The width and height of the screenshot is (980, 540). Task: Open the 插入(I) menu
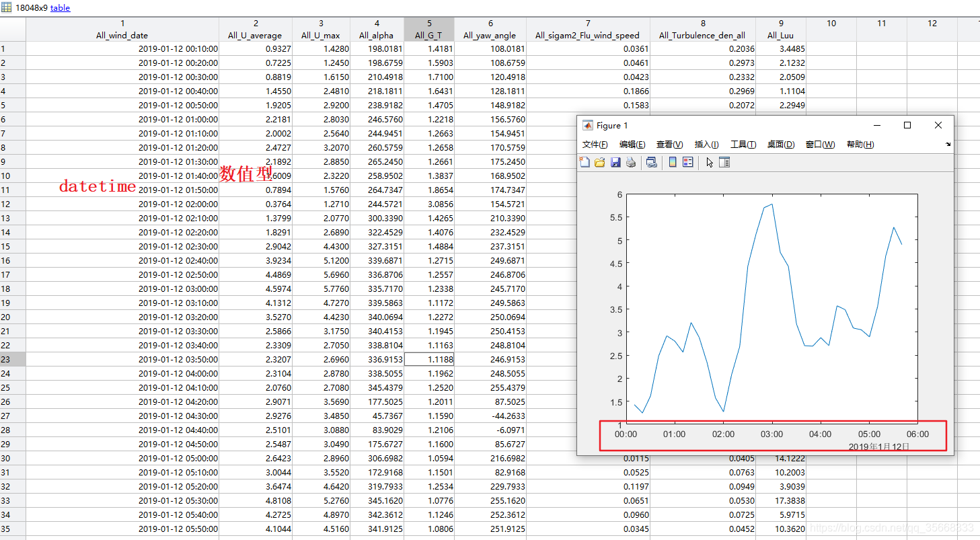tap(706, 145)
